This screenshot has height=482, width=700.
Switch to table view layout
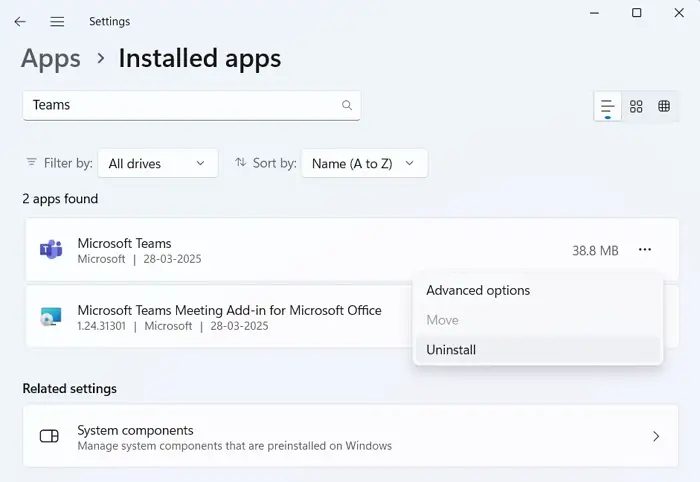(664, 106)
